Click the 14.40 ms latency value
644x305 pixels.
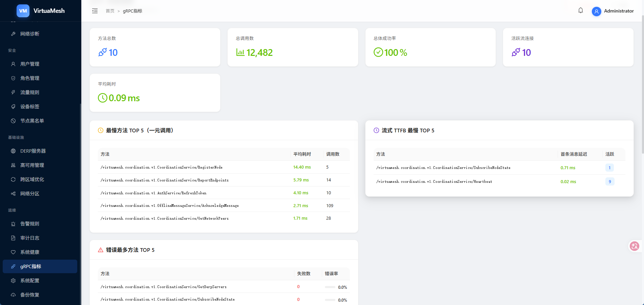click(302, 167)
